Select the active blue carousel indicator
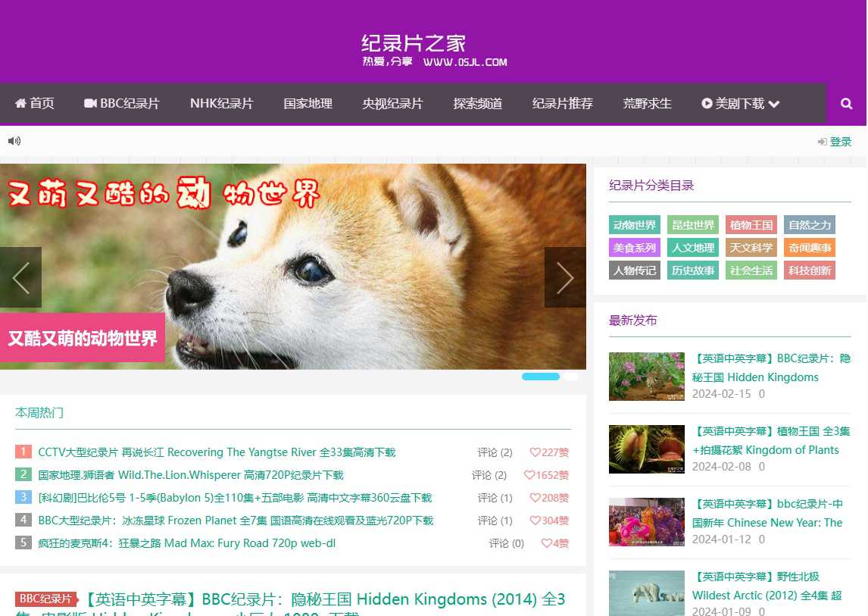 coord(541,377)
